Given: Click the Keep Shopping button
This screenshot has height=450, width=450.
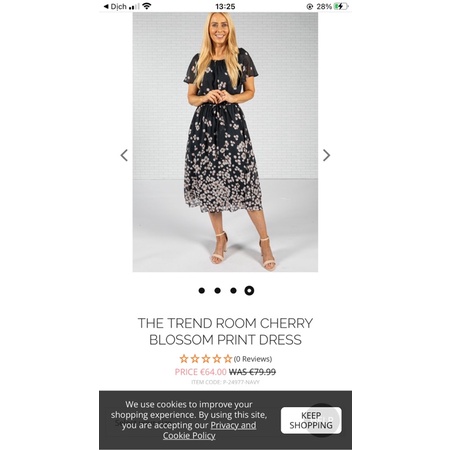Looking at the screenshot, I should tap(311, 420).
